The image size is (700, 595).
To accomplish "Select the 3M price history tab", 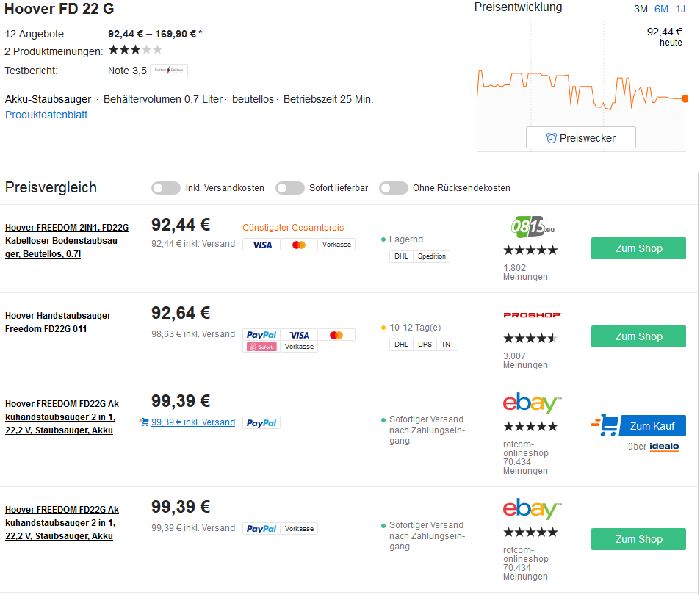I will [641, 9].
